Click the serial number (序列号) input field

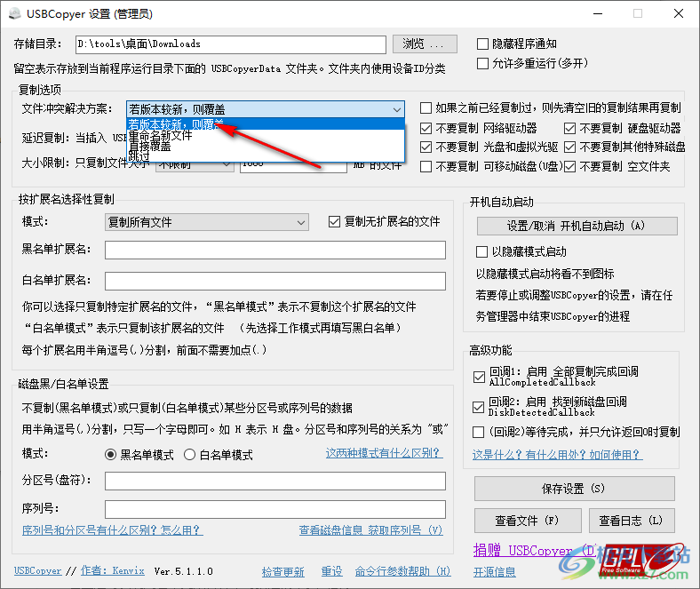coord(275,509)
